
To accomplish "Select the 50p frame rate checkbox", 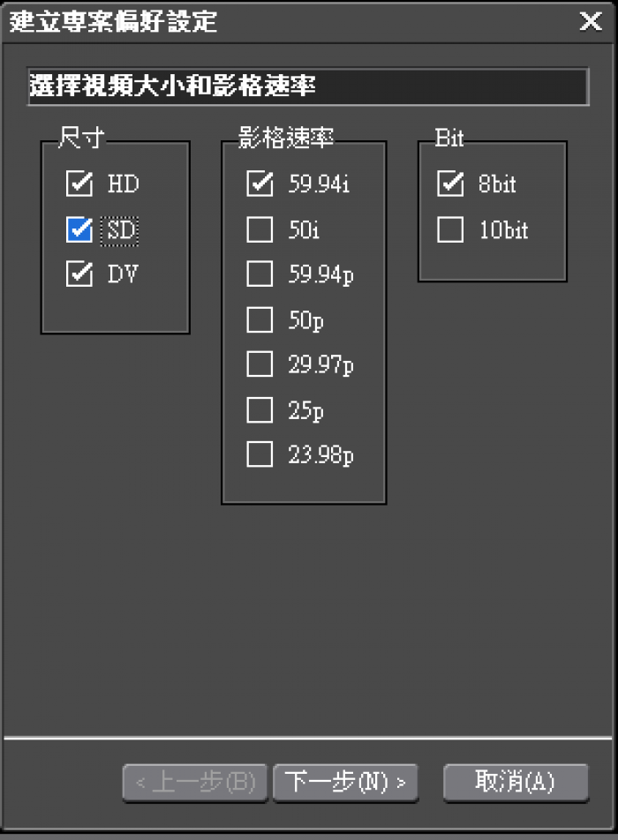I will pos(260,320).
